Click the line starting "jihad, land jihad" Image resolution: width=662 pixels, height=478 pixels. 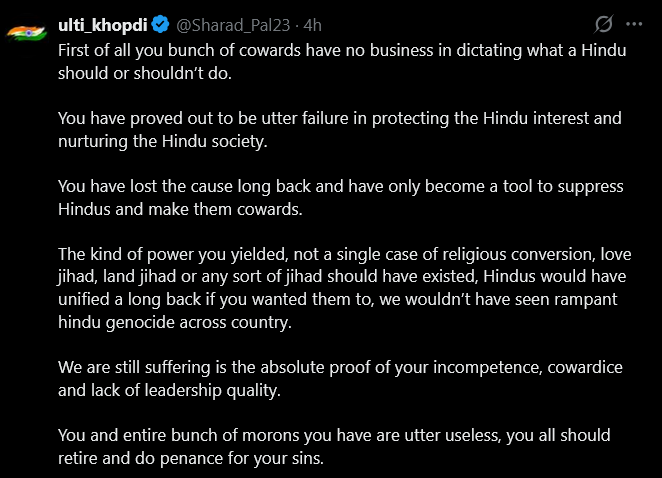click(300, 276)
